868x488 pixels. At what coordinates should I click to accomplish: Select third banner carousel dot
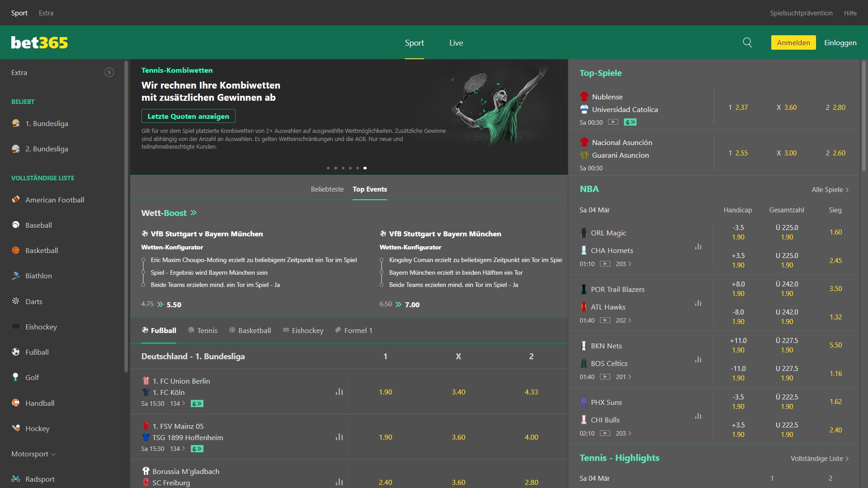click(x=343, y=168)
